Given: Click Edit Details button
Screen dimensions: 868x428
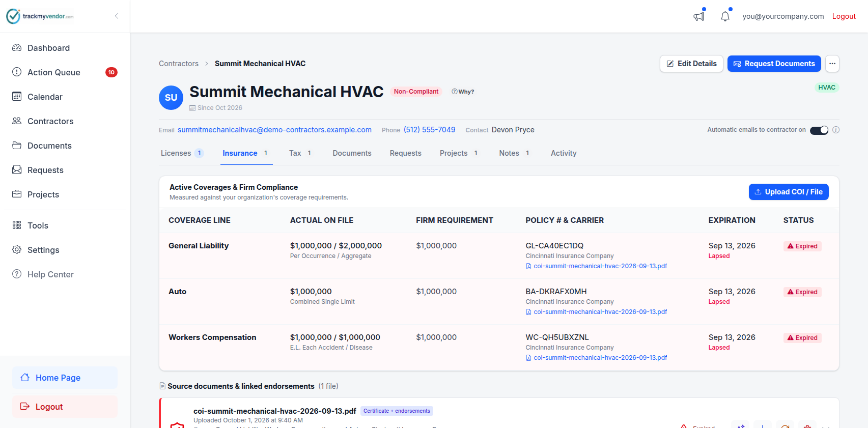Looking at the screenshot, I should 691,64.
